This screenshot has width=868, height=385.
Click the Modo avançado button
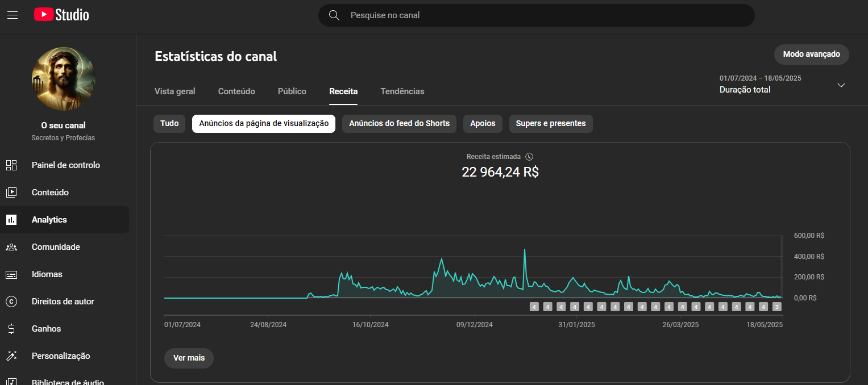pyautogui.click(x=812, y=55)
